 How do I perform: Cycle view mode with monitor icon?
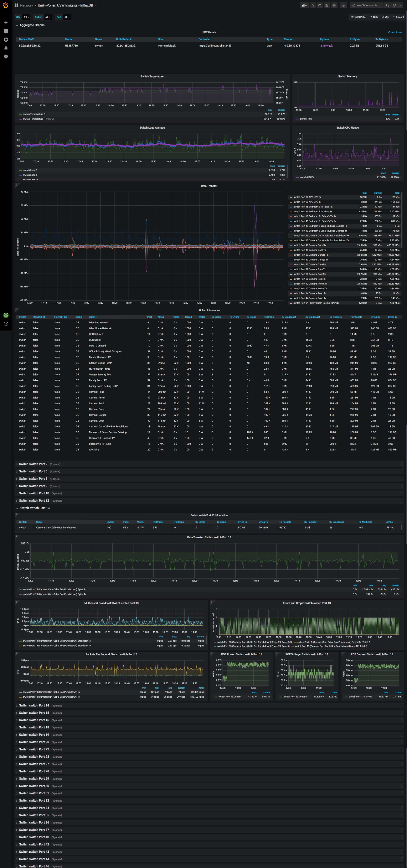click(343, 5)
